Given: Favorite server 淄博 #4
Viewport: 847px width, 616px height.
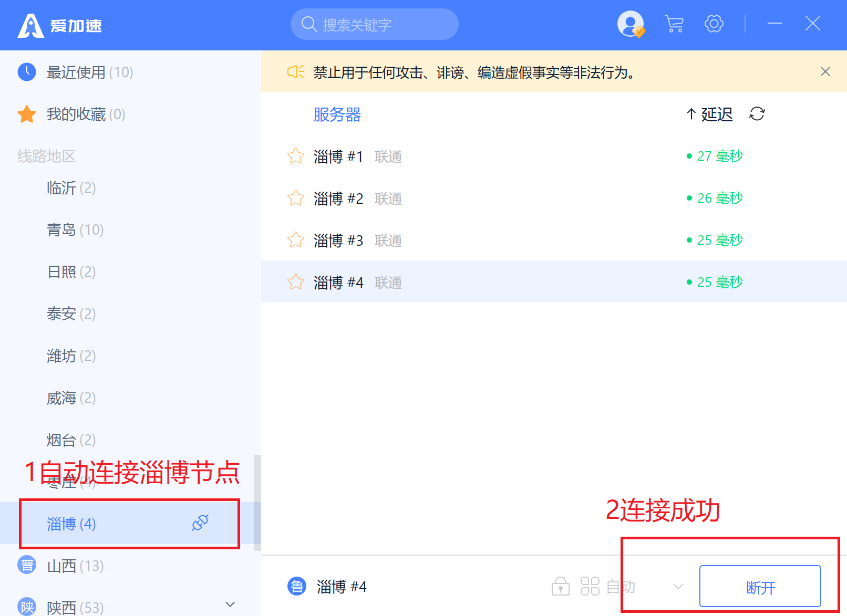Looking at the screenshot, I should pyautogui.click(x=296, y=282).
